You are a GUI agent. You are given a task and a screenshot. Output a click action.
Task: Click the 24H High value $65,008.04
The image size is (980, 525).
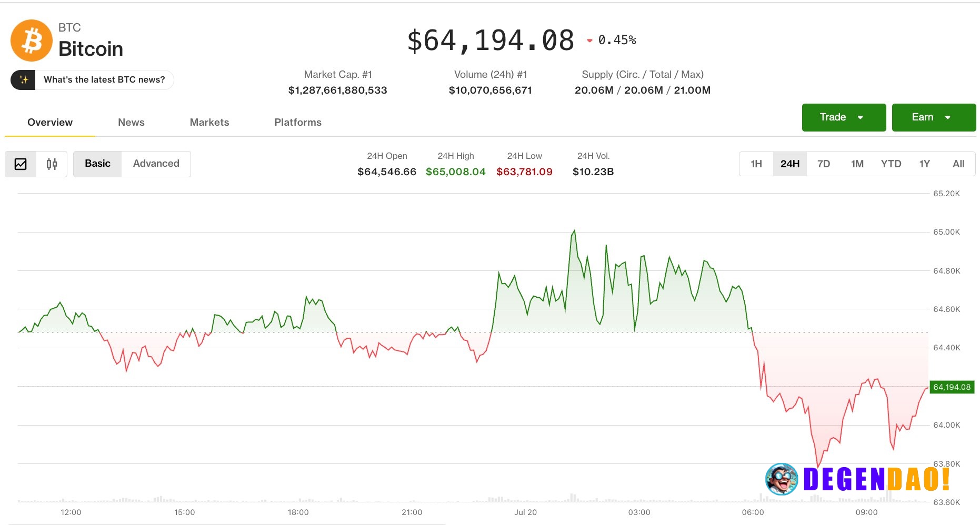coord(456,171)
